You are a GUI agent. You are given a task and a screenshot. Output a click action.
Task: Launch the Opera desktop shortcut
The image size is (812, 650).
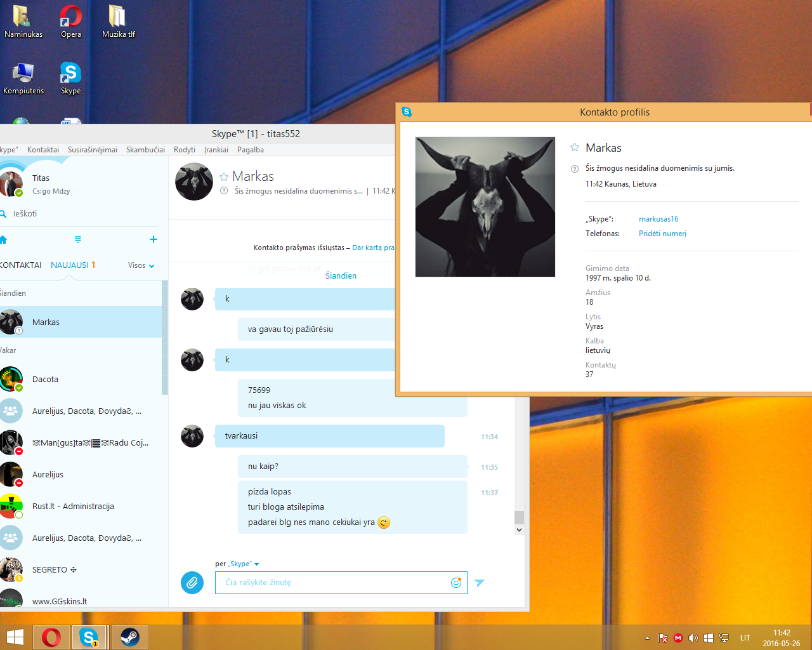70,22
